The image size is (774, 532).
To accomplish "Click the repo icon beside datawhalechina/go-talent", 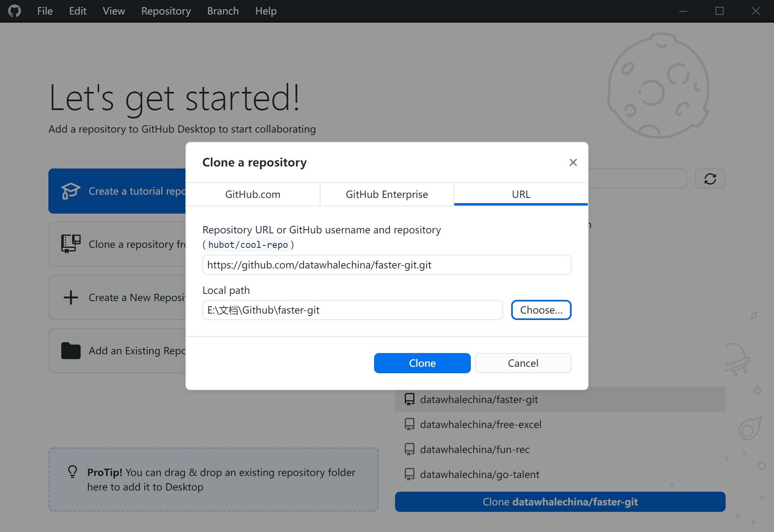I will point(409,474).
